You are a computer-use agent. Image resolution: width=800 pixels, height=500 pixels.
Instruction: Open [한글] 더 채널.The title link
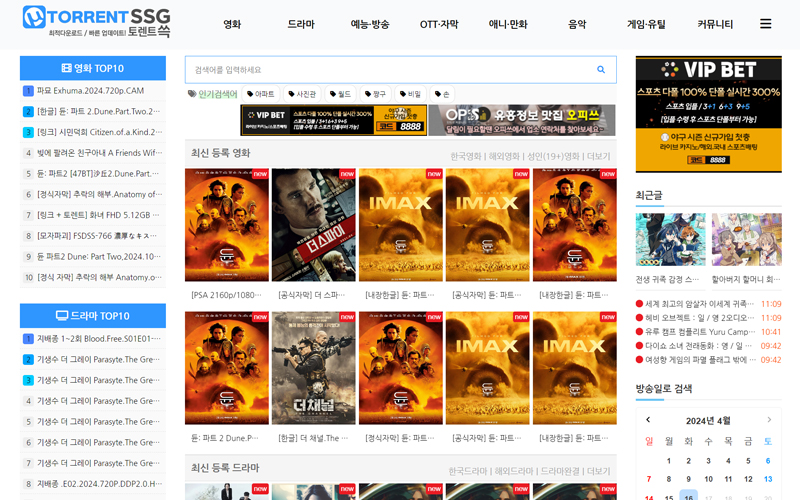coord(313,438)
